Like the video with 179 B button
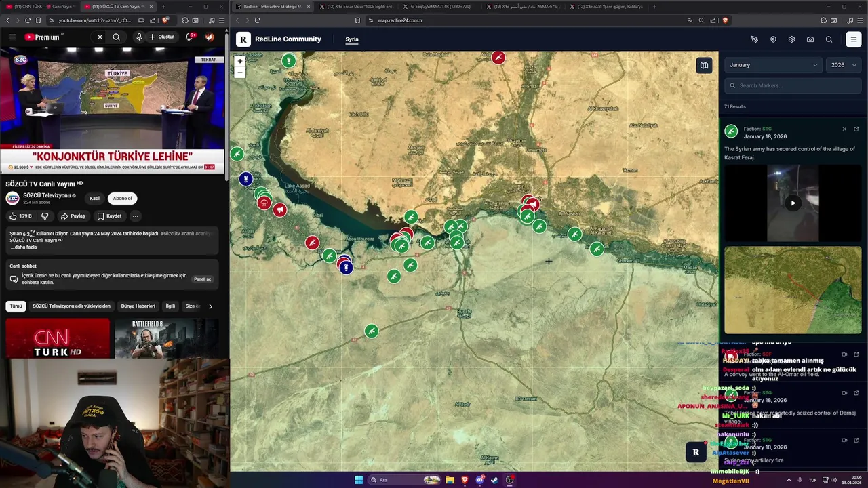Screen dimensions: 868x488 click(20, 216)
